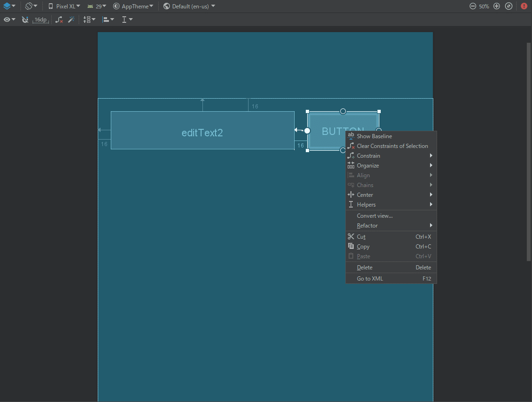Open the Pixel XL device selector
This screenshot has height=402, width=532.
coord(64,6)
